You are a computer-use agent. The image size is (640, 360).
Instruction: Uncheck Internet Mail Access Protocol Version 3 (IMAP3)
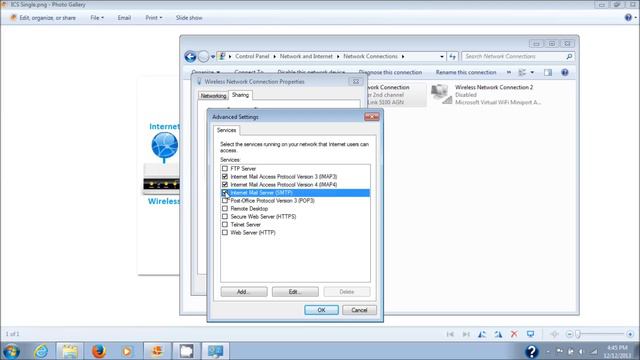[x=225, y=177]
